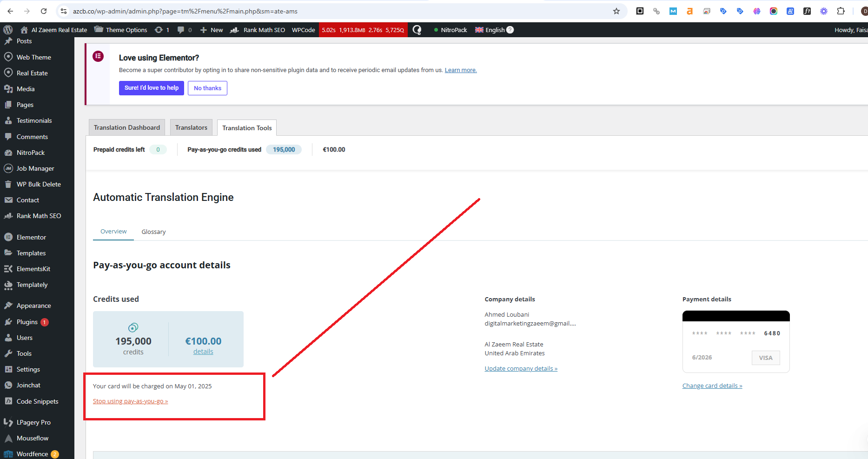The width and height of the screenshot is (868, 459).
Task: Select the Overview sub-tab
Action: tap(113, 232)
